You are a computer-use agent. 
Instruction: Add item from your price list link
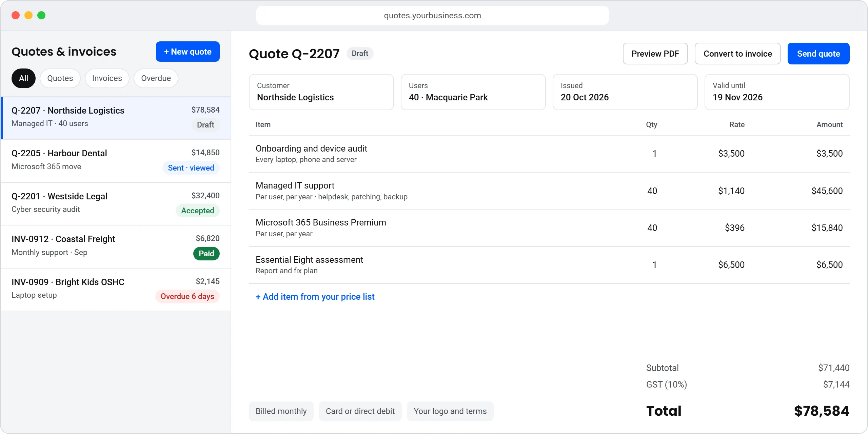[315, 297]
